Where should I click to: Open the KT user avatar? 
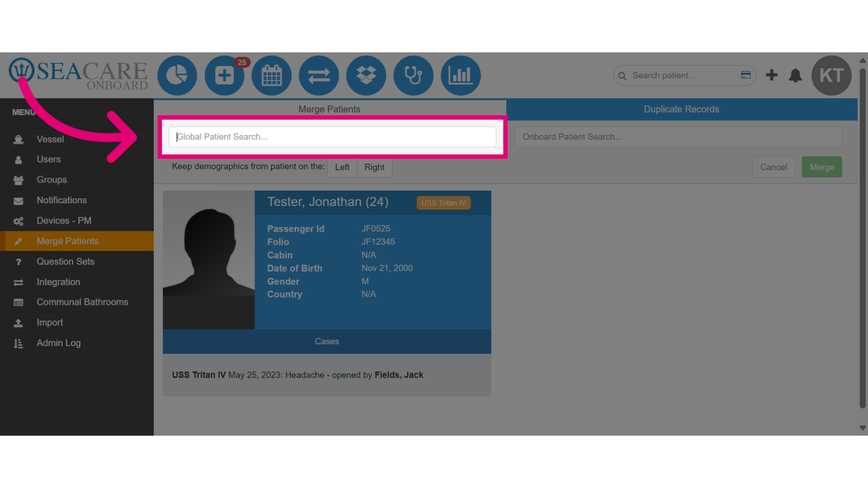pos(832,75)
